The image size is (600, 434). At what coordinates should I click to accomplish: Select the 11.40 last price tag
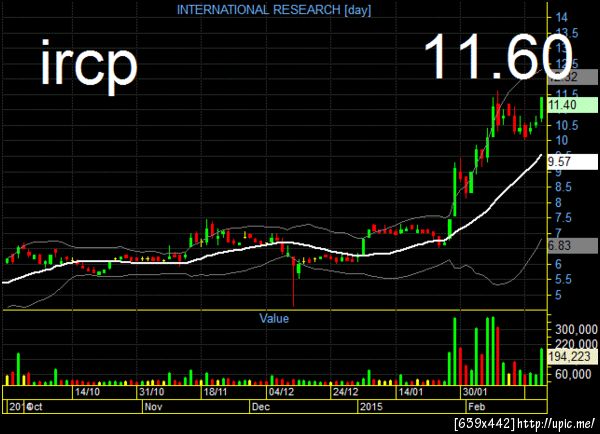click(572, 105)
